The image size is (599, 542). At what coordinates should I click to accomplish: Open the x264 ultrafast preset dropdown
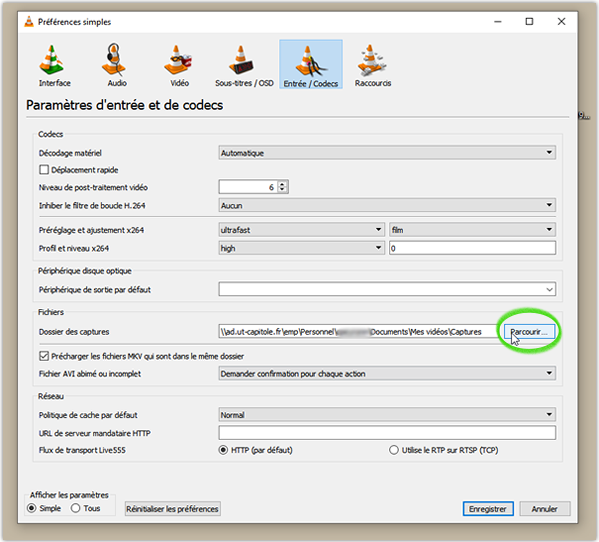coord(301,230)
